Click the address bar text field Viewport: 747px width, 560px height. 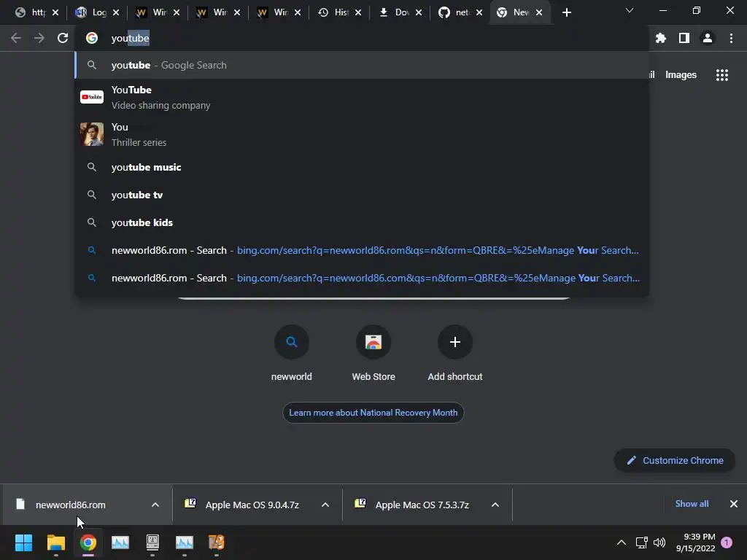(x=362, y=38)
